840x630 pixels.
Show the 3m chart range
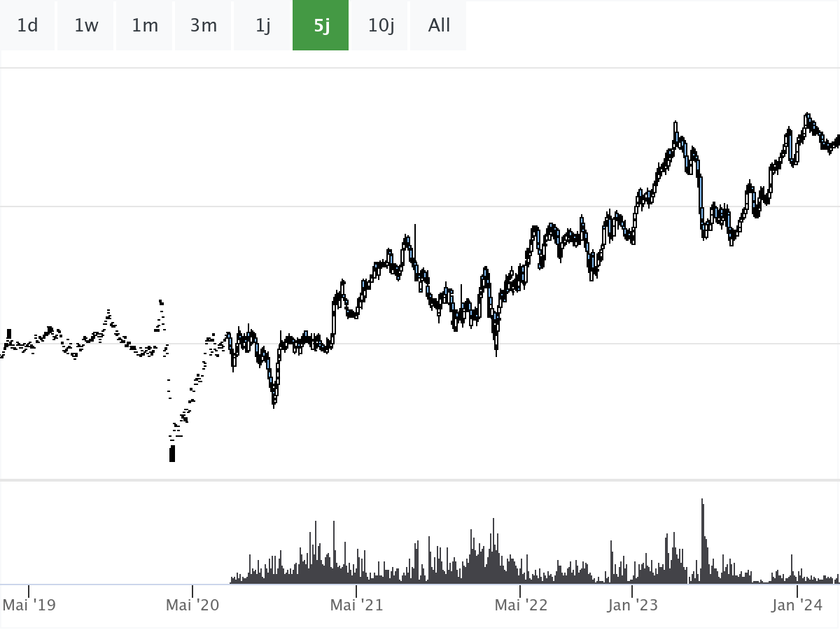(x=204, y=26)
